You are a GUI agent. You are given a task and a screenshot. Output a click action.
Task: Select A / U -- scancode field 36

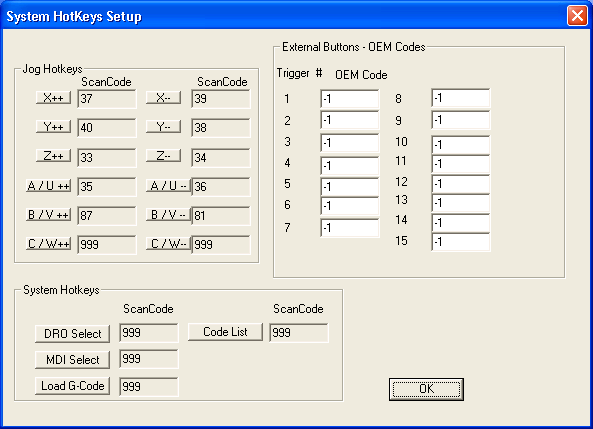pos(221,187)
